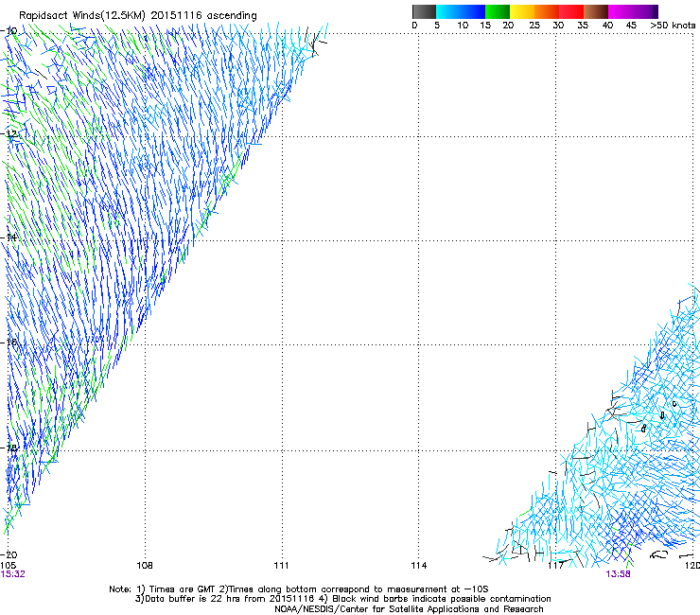Click the green 15-20 knots legend swatch
Screen dimensions: 700x615
498,11
